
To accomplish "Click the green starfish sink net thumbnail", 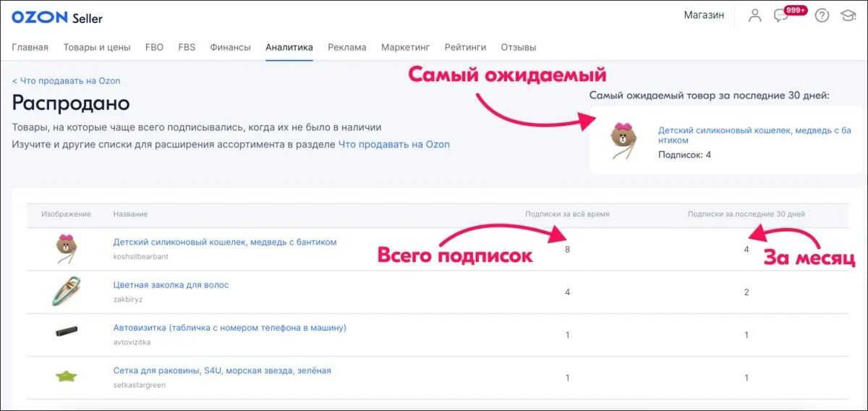I will point(67,376).
